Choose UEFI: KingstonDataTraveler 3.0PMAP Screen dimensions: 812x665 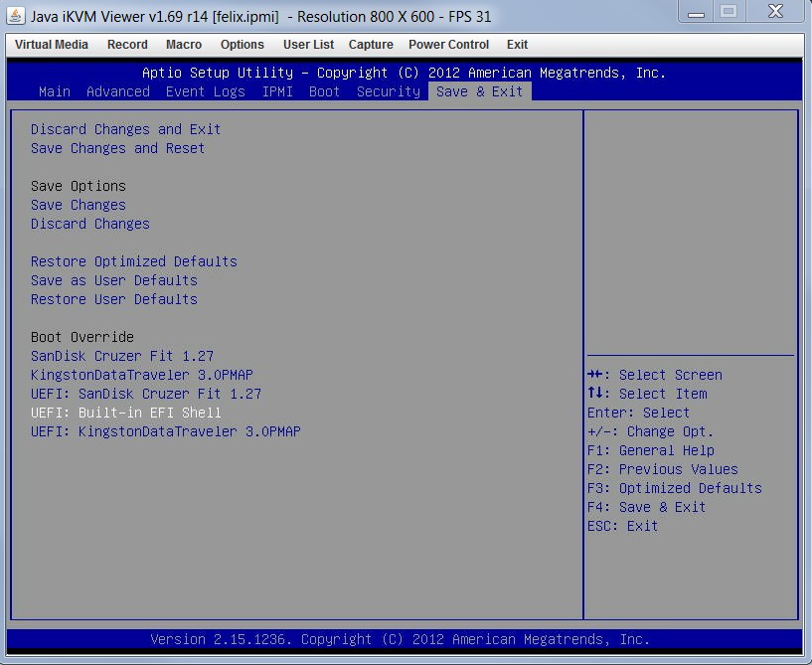(x=166, y=431)
